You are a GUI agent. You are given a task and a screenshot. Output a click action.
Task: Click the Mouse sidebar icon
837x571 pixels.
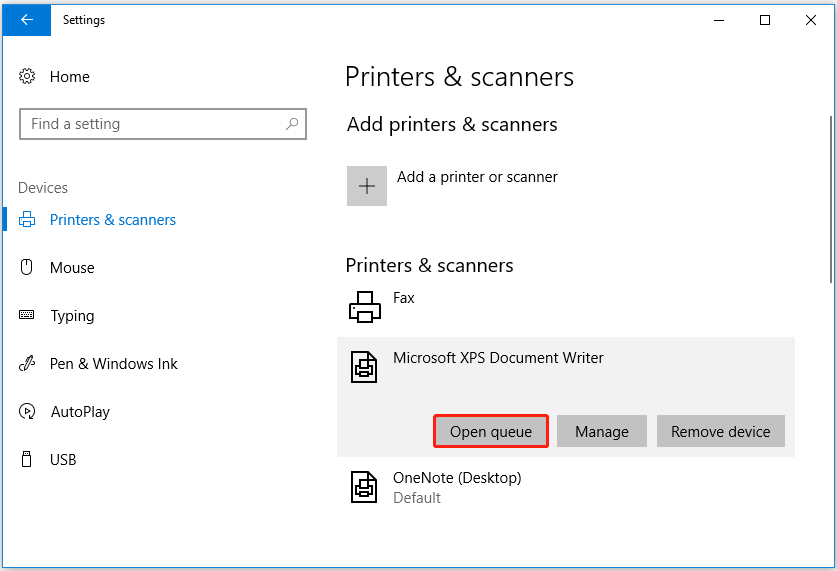click(x=26, y=267)
